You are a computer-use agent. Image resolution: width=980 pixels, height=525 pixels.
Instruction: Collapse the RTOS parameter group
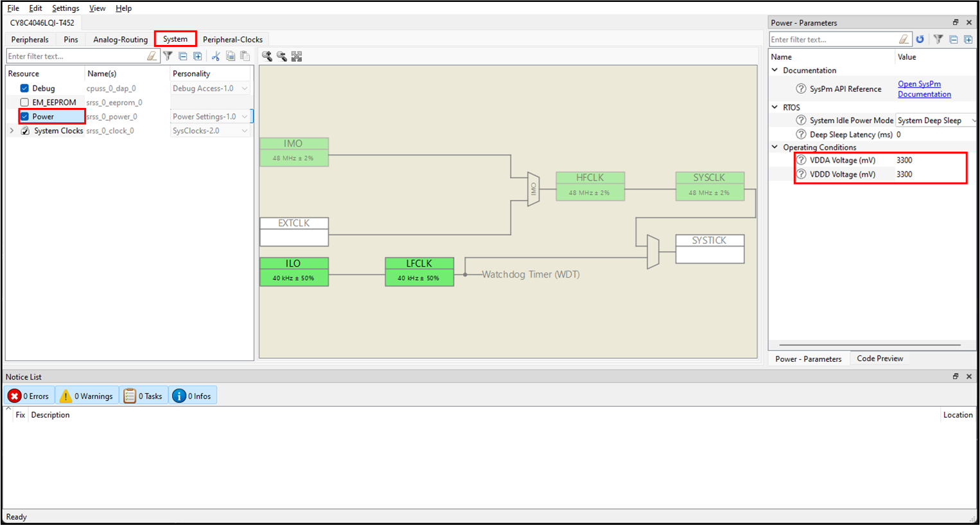pos(775,107)
